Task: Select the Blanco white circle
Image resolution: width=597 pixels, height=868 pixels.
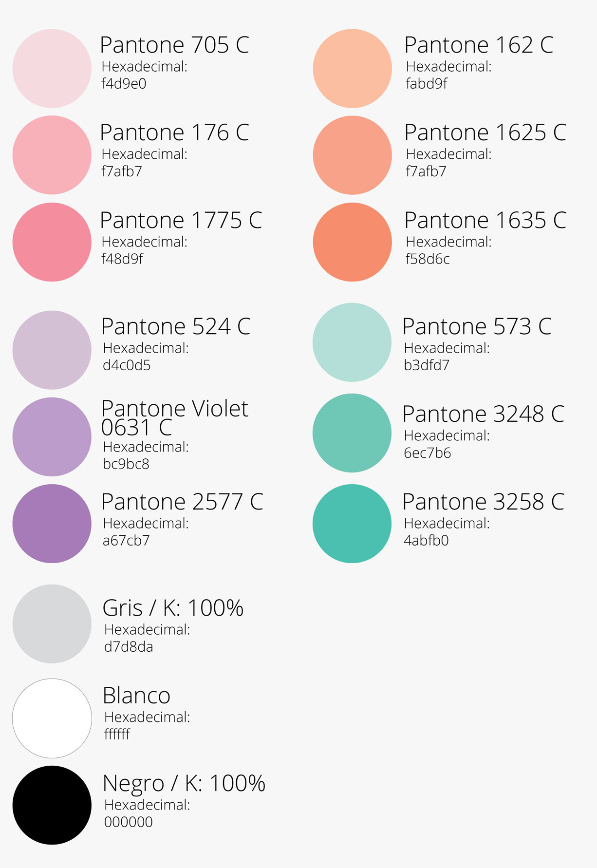Action: click(x=52, y=718)
